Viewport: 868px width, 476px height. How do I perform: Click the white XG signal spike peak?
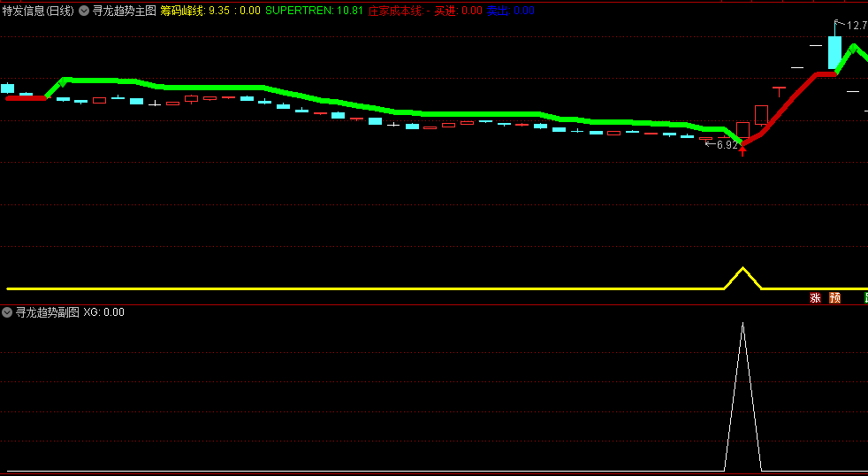[x=742, y=324]
